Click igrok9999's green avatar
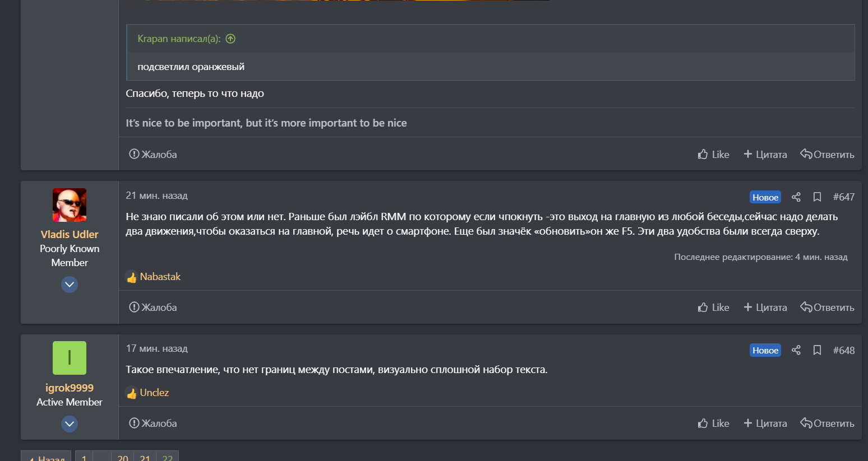This screenshot has height=461, width=868. pos(70,358)
